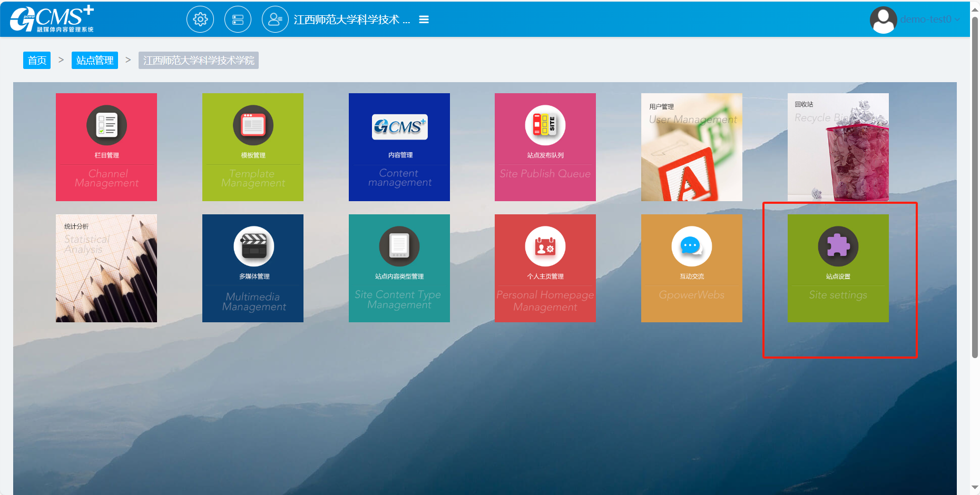
Task: Open the Site settings puzzle tile
Action: (838, 268)
